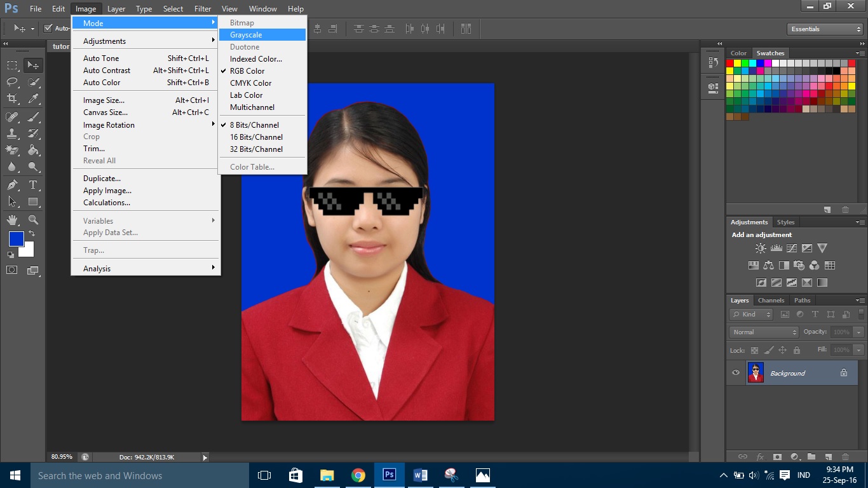This screenshot has height=488, width=868.
Task: Select the Clone Stamp tool
Action: pyautogui.click(x=12, y=133)
